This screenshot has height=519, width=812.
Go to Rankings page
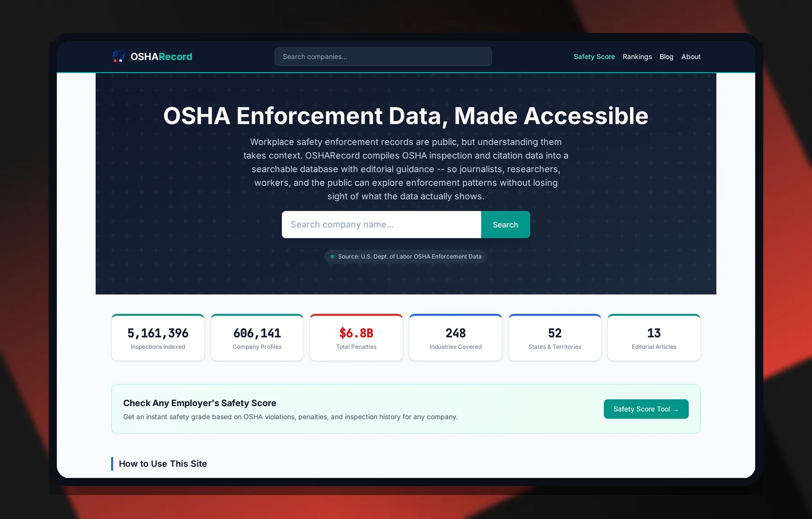(x=637, y=56)
